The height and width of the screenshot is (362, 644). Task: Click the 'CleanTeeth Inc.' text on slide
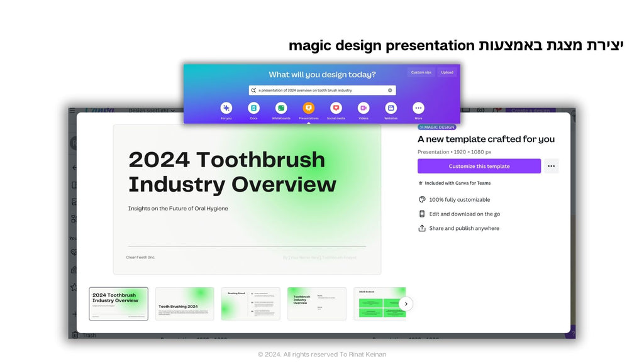click(140, 257)
